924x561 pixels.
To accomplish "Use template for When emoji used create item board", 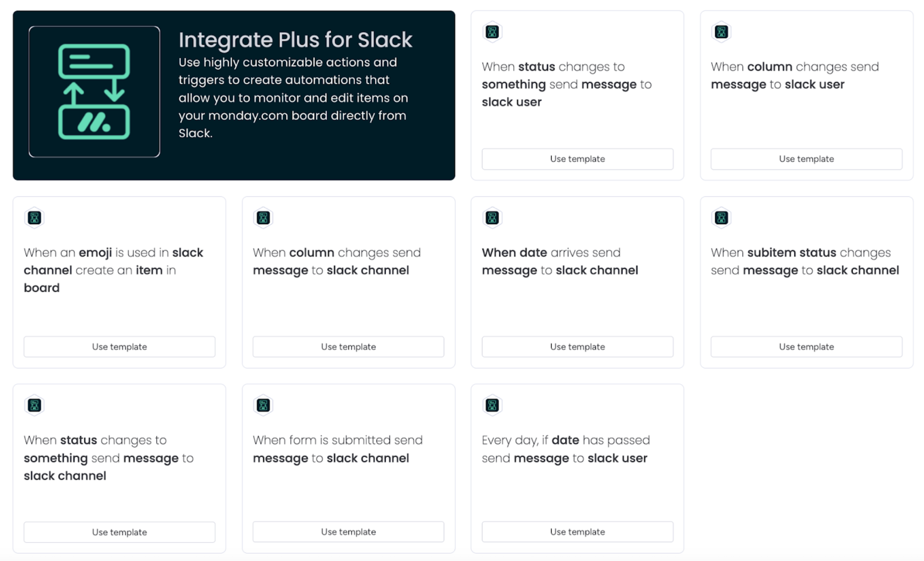I will (x=119, y=347).
